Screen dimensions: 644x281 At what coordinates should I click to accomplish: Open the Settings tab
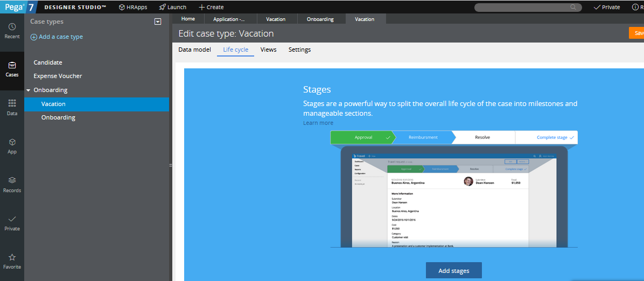coord(300,50)
